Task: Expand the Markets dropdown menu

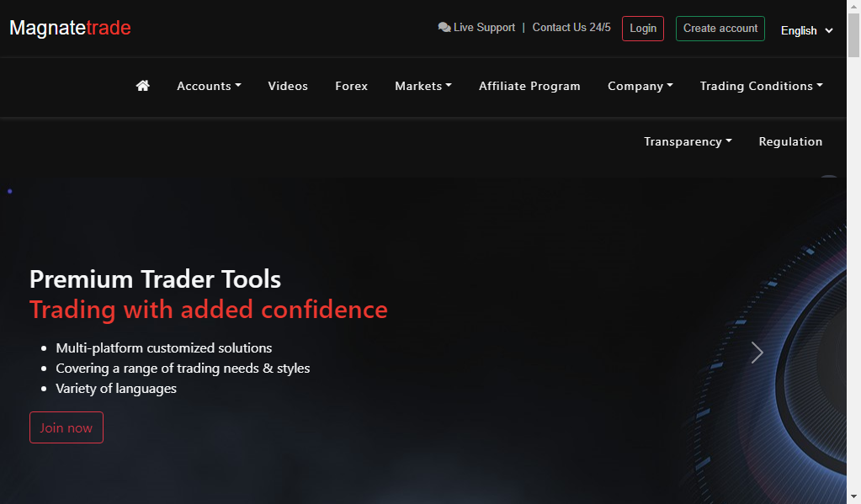Action: [423, 86]
